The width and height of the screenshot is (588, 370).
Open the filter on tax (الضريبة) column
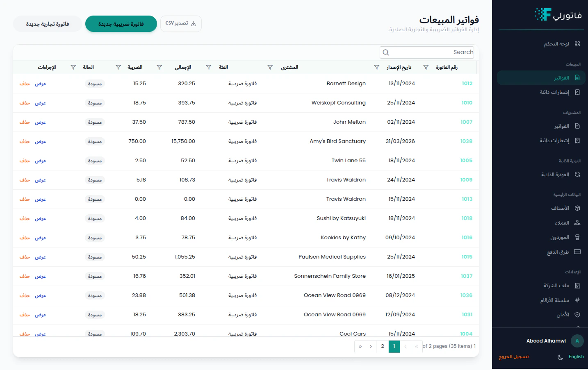click(x=119, y=67)
